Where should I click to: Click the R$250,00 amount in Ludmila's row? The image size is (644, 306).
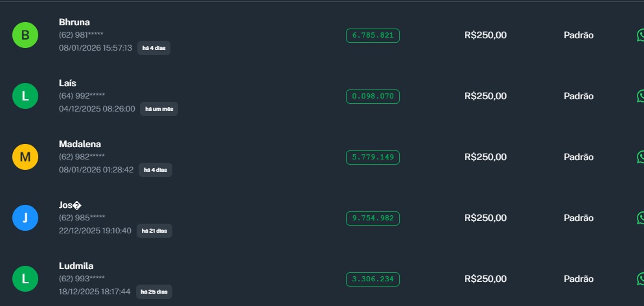pos(485,279)
